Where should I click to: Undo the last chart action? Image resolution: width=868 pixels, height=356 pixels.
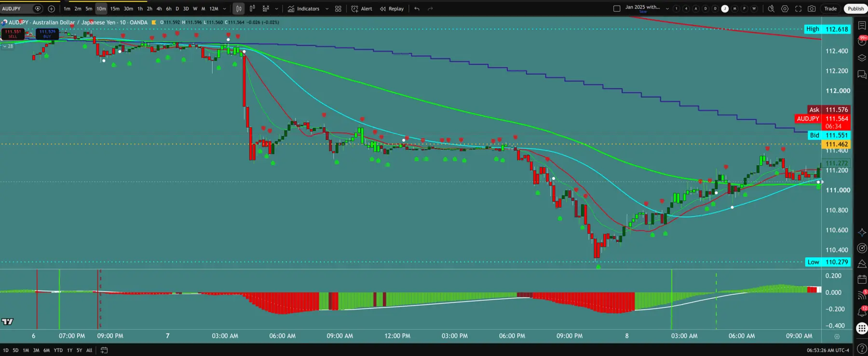coord(417,9)
